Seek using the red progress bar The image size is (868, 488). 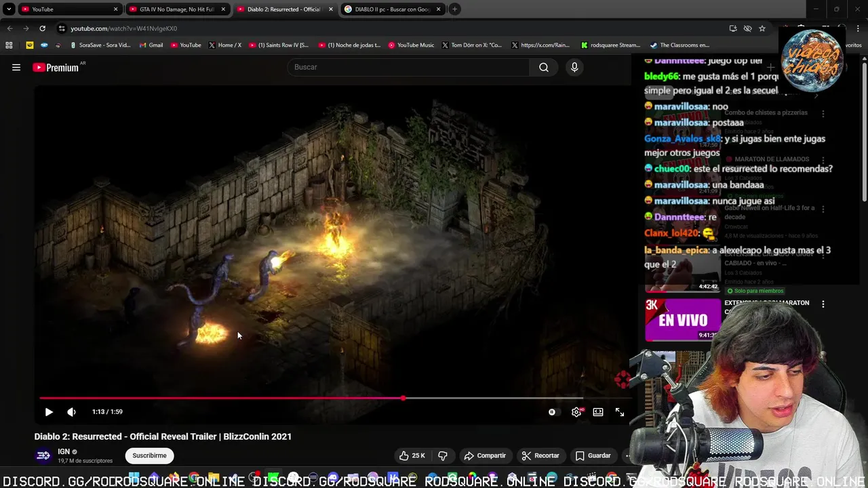pos(312,398)
